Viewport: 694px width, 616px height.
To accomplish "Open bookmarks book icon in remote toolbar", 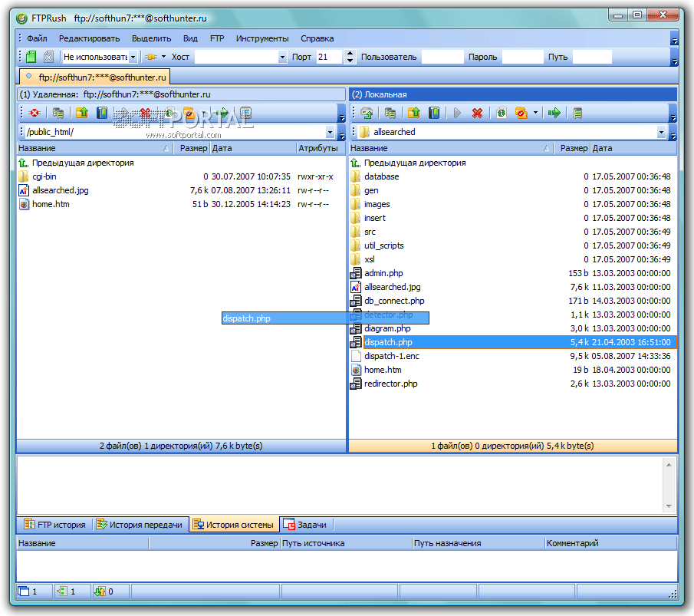I will pos(102,114).
